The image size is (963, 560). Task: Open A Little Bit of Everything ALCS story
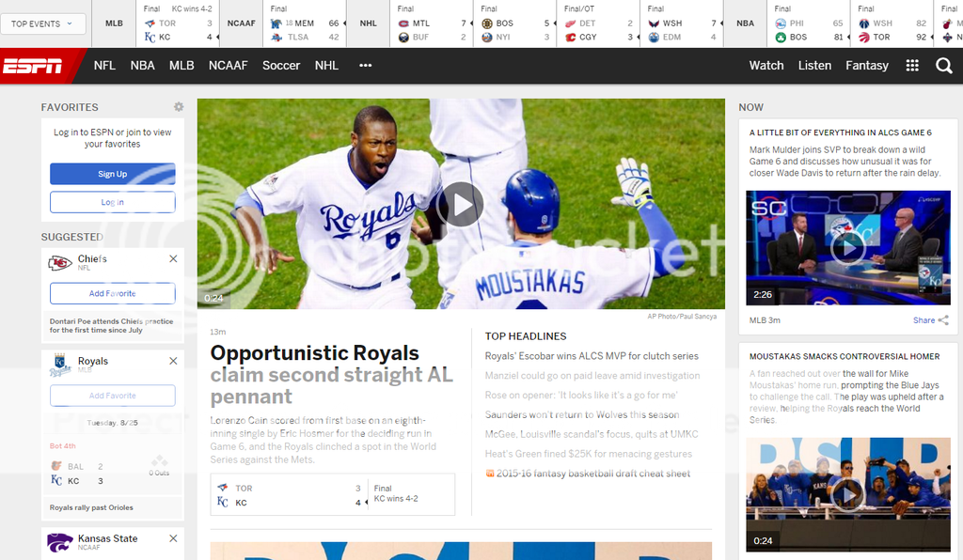coord(840,132)
